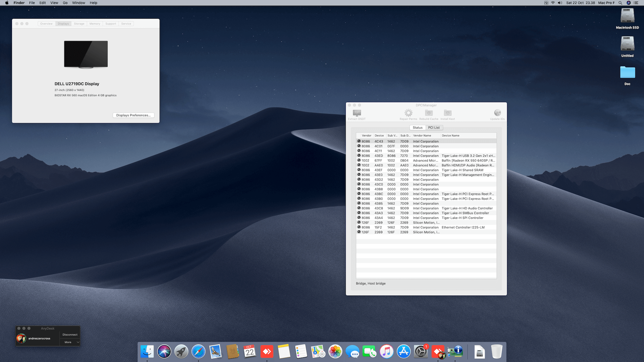Click DELL display thumbnail image
644x362 pixels.
pos(86,54)
